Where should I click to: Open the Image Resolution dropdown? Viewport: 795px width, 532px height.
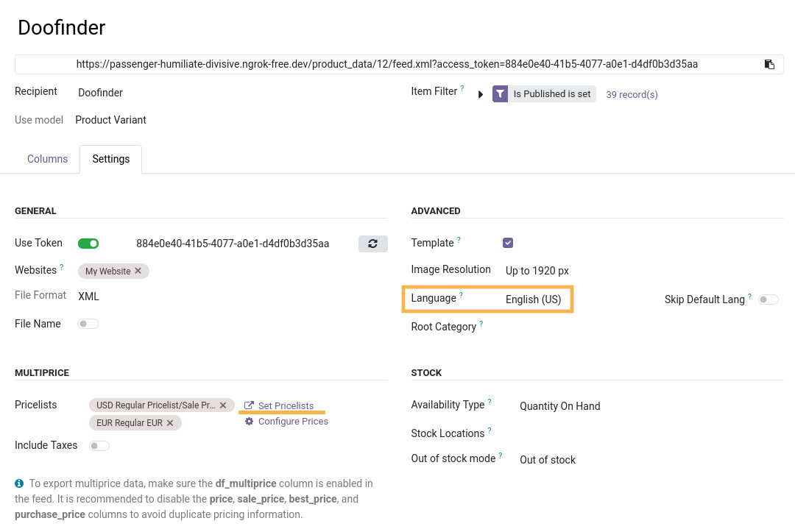pyautogui.click(x=537, y=271)
